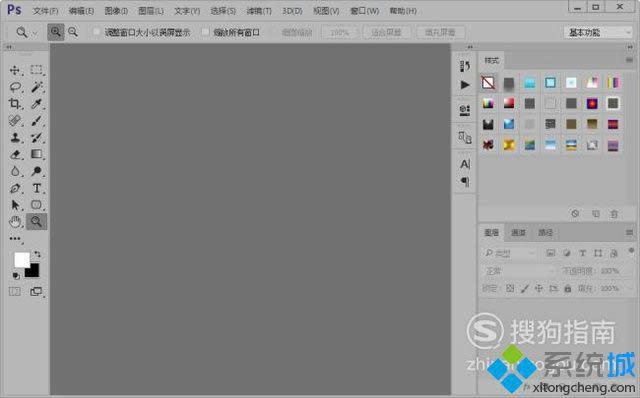Screen dimensions: 640x398
Task: Open the 基本功能 workspace dropdown
Action: click(598, 32)
